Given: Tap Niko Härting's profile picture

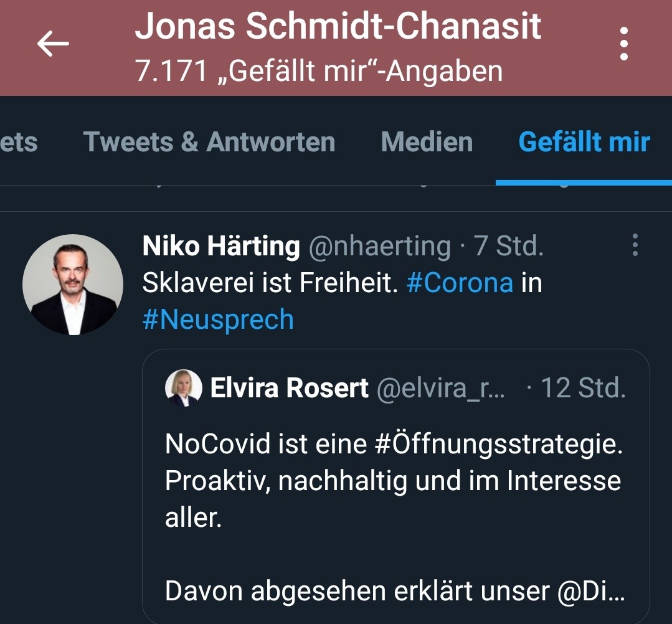Looking at the screenshot, I should click(x=73, y=285).
